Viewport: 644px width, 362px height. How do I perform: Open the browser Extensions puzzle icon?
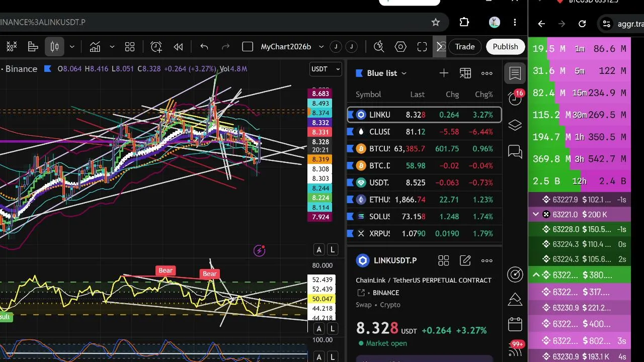464,22
